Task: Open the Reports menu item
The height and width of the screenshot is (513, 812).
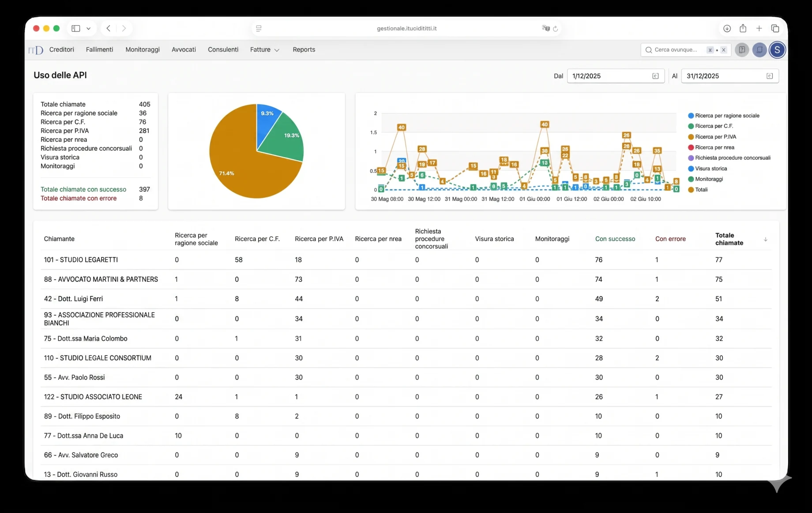Action: 304,49
